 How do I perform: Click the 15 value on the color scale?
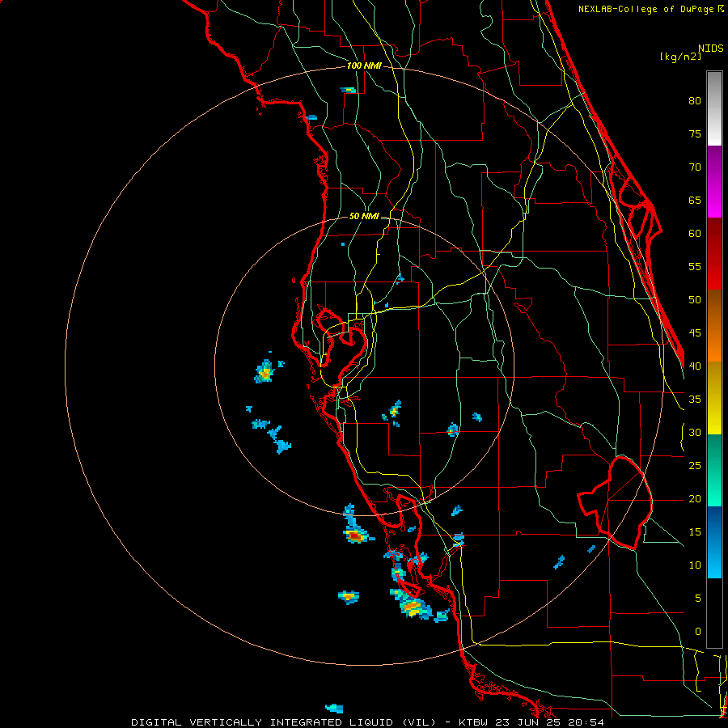point(695,531)
